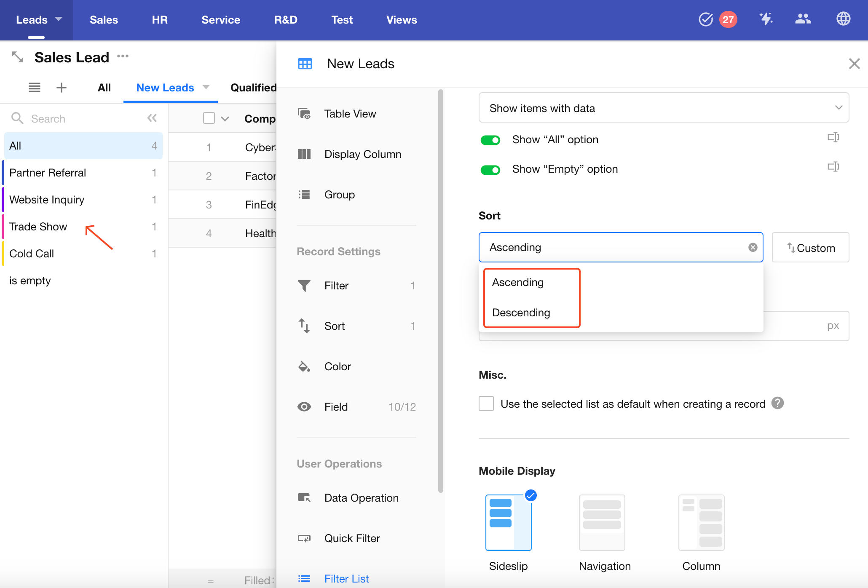Open the Show items with data dropdown

(664, 108)
